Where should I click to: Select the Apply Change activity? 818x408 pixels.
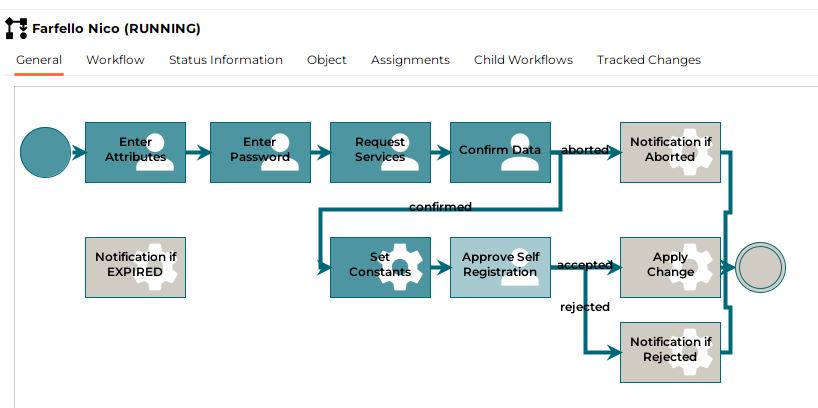(670, 268)
